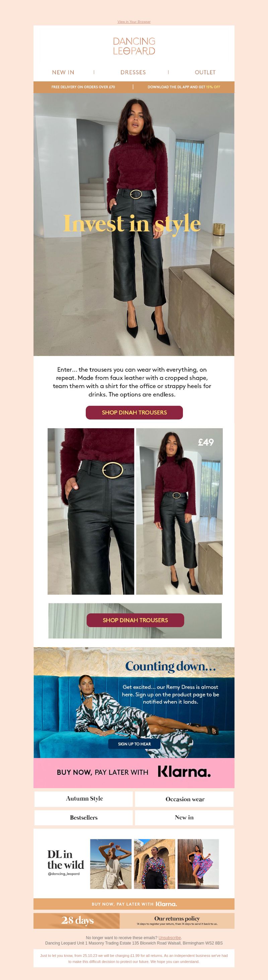Click the Klarna logo in pink banner
Image resolution: width=268 pixels, height=980 pixels.
[x=184, y=772]
